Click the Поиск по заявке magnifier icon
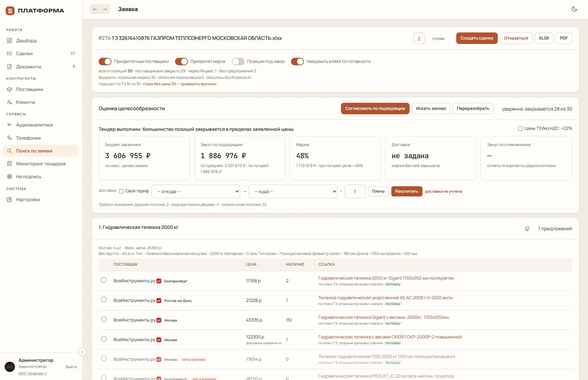The image size is (588, 380). coord(9,151)
